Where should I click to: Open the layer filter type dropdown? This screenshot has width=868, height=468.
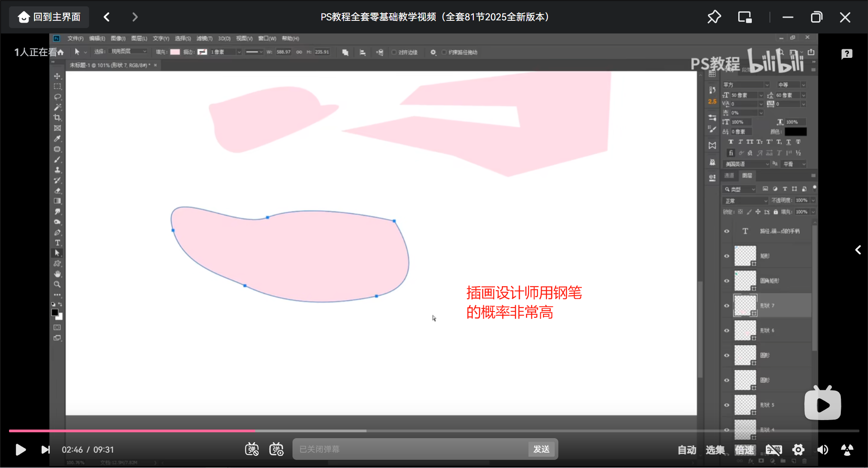740,189
